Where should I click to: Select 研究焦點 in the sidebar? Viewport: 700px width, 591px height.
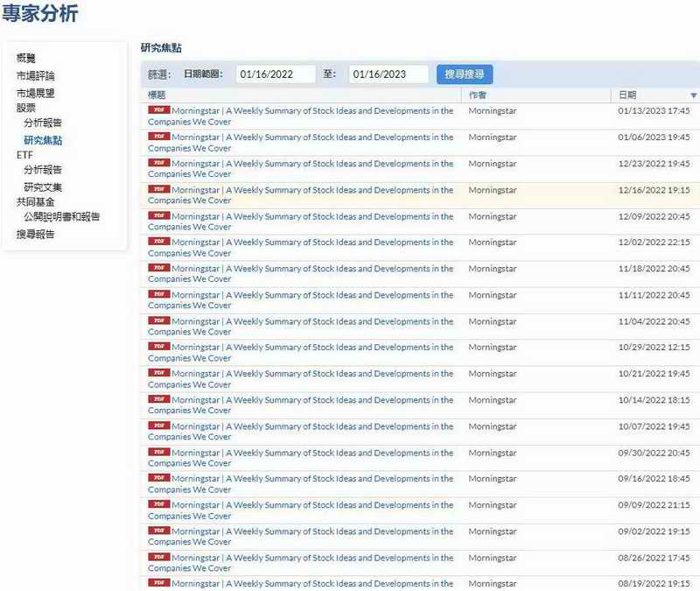(x=43, y=140)
